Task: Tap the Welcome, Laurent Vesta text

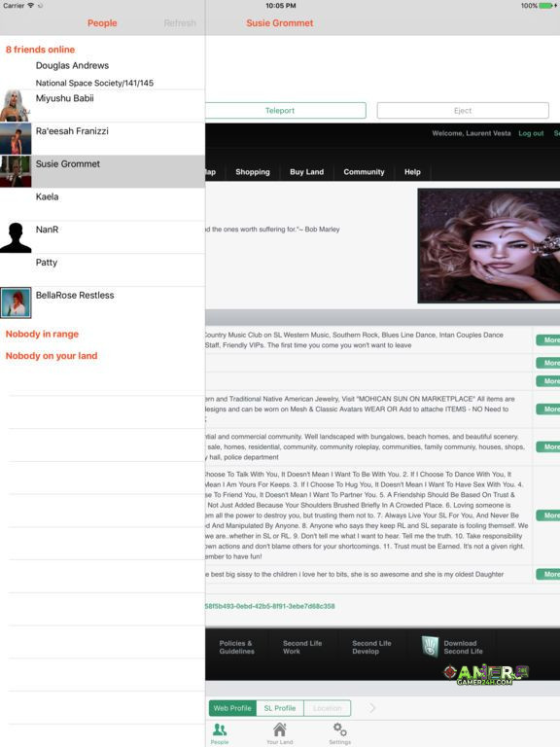Action: pyautogui.click(x=472, y=133)
